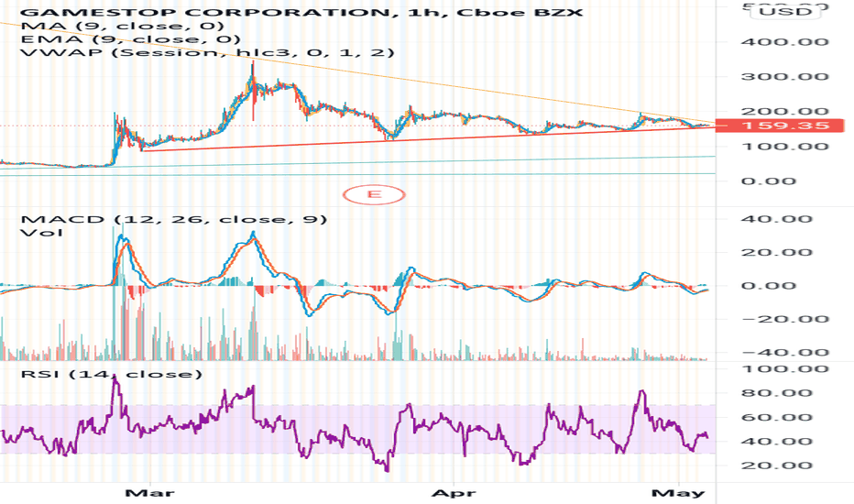Click the 300.00 price axis label
Screen dimensions: 854x504
tap(785, 76)
